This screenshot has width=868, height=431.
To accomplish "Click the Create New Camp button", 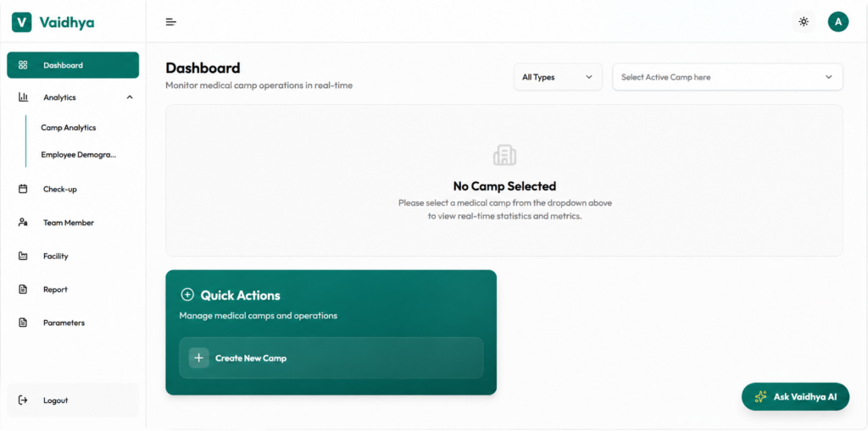I will tap(331, 358).
